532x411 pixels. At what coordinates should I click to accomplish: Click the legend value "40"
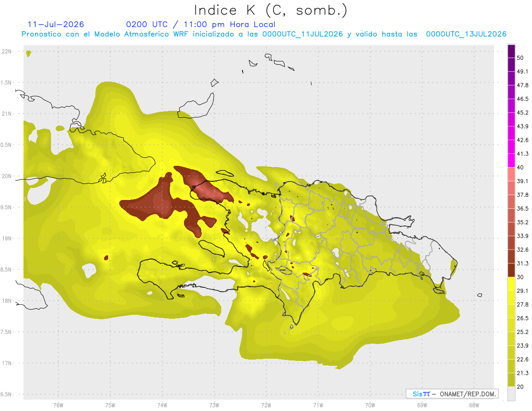[520, 168]
